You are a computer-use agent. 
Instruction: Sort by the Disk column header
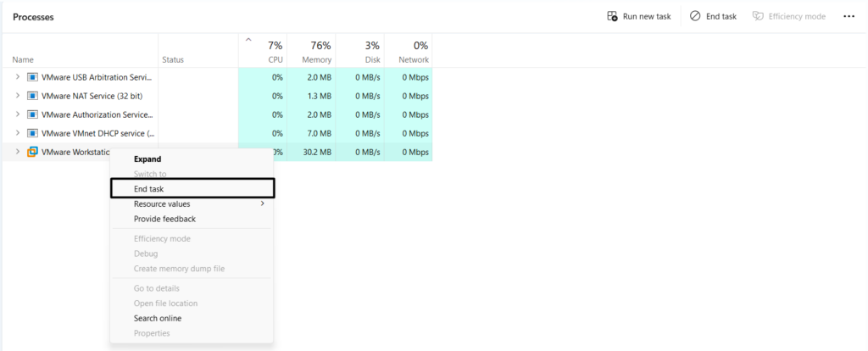[x=373, y=60]
